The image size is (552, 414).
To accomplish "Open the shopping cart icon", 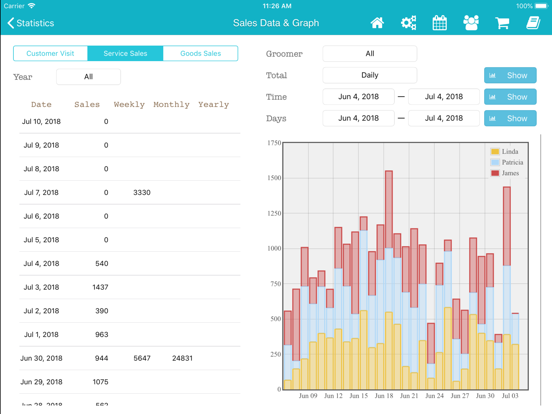I will pyautogui.click(x=502, y=23).
